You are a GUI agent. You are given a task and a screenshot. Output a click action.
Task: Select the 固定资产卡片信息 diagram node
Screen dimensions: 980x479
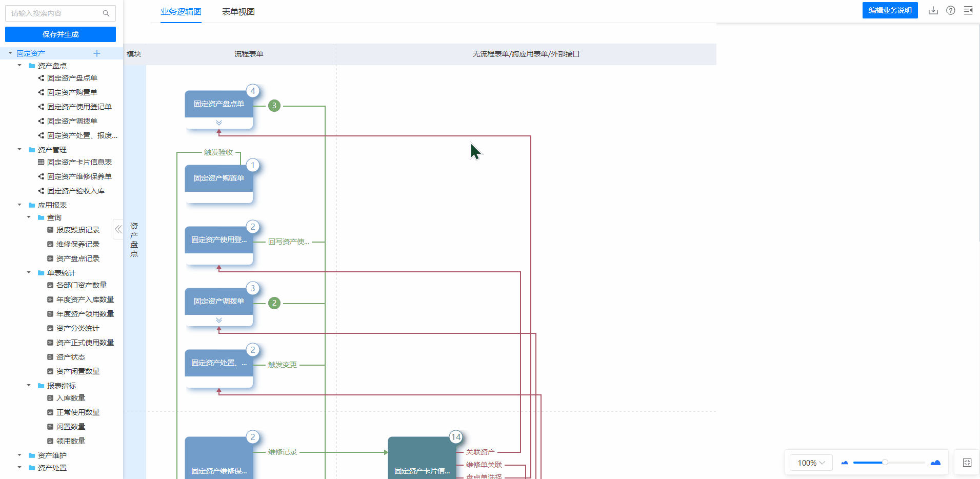[422, 458]
